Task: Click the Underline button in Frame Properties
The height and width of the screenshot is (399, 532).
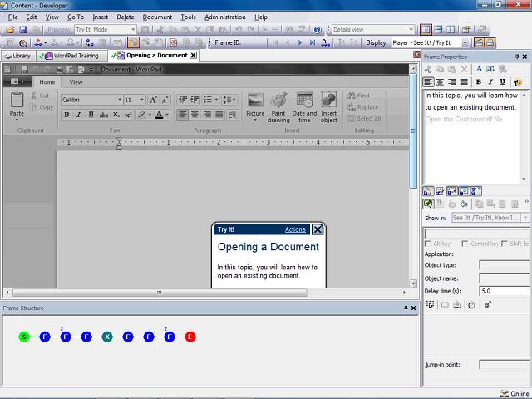Action: (504, 82)
